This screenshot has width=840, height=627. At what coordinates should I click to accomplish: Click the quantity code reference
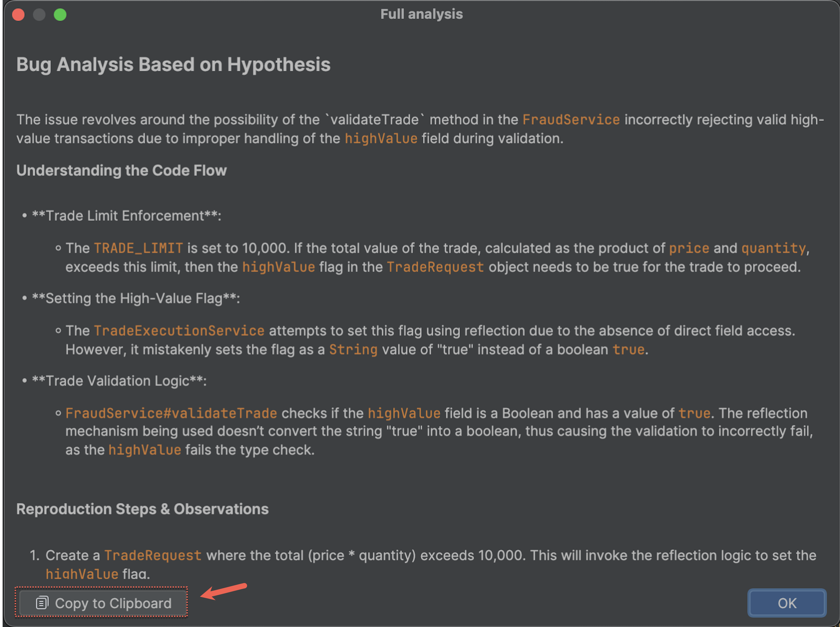click(x=773, y=248)
